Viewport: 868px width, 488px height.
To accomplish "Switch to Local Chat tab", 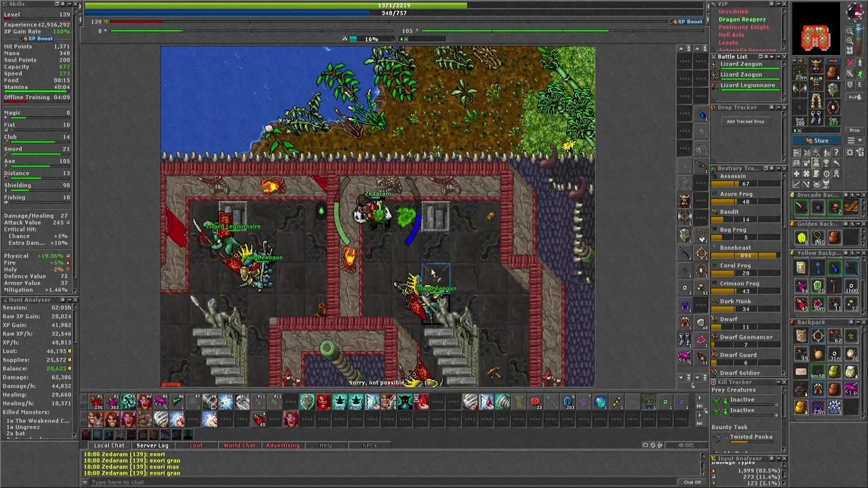I will (108, 445).
